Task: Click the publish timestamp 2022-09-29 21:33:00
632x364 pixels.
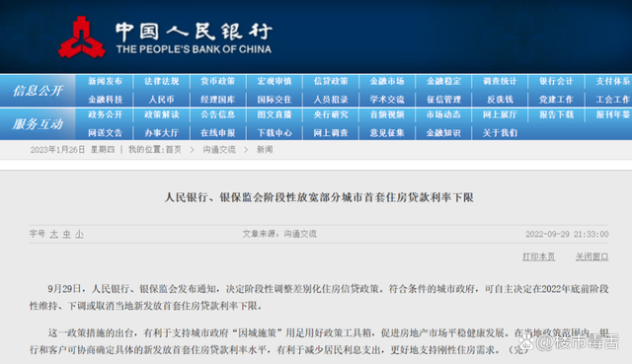Action: click(x=567, y=234)
